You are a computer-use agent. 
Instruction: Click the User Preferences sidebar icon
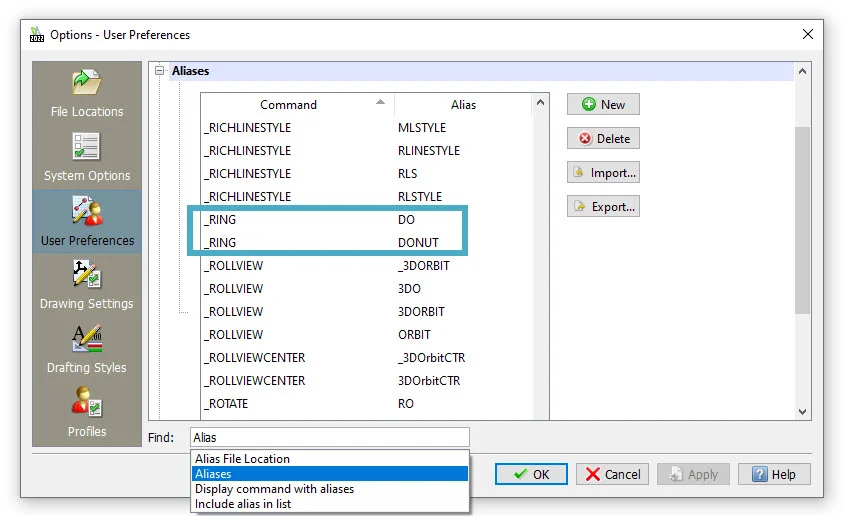87,212
